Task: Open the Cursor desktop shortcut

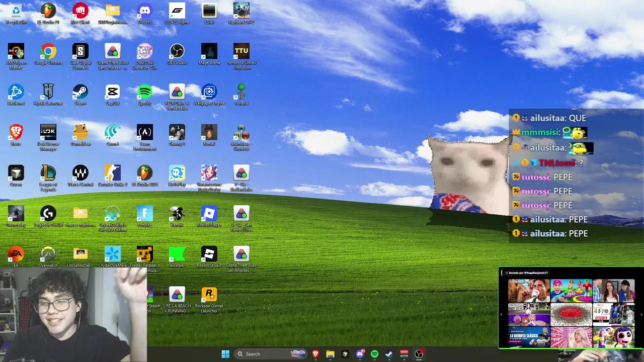Action: coord(16,176)
